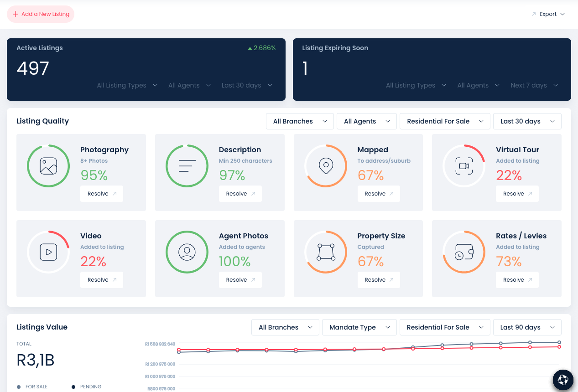
Task: Click the Rates / Levies clock icon
Action: coord(464,252)
